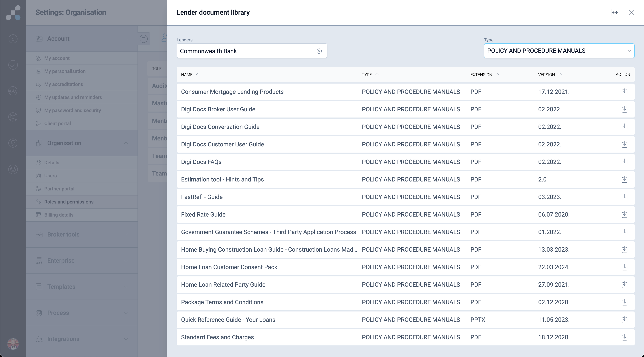Download the Fixed Rate Guide
Viewport: 644px width, 357px height.
(x=624, y=214)
